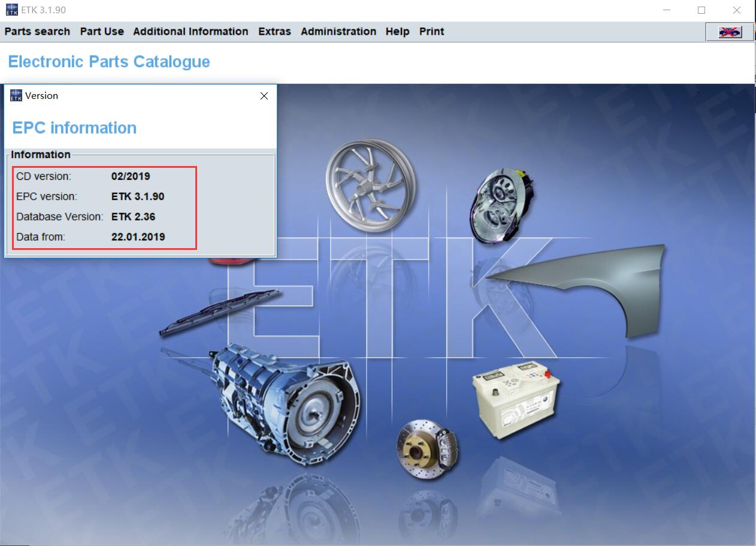Click the crossed-out car icon button
Screen dimensions: 756x546
coord(729,32)
